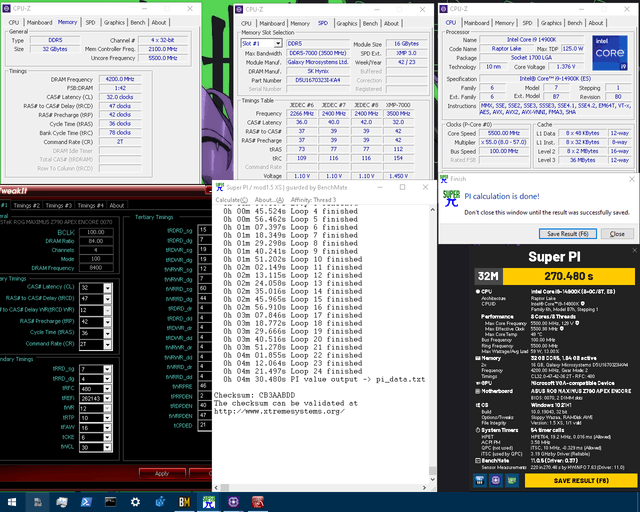
Task: Click Apply button in TweakIt
Action: (x=162, y=473)
